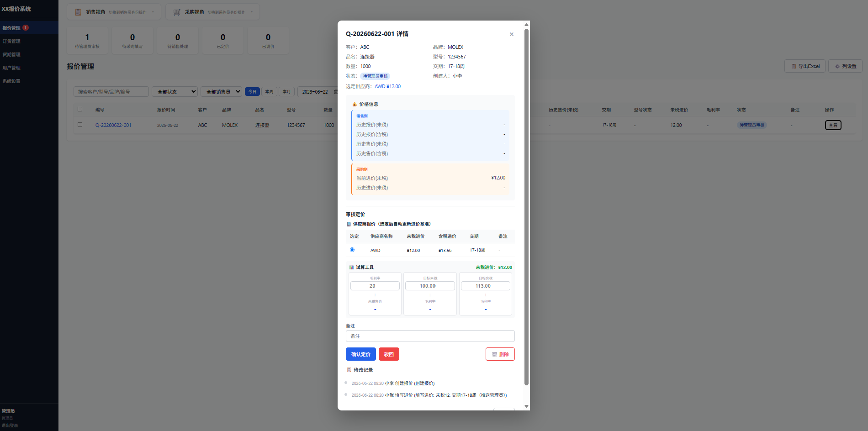The height and width of the screenshot is (431, 868).
Task: Click the 未税进价 column header in supplier table
Action: (416, 237)
